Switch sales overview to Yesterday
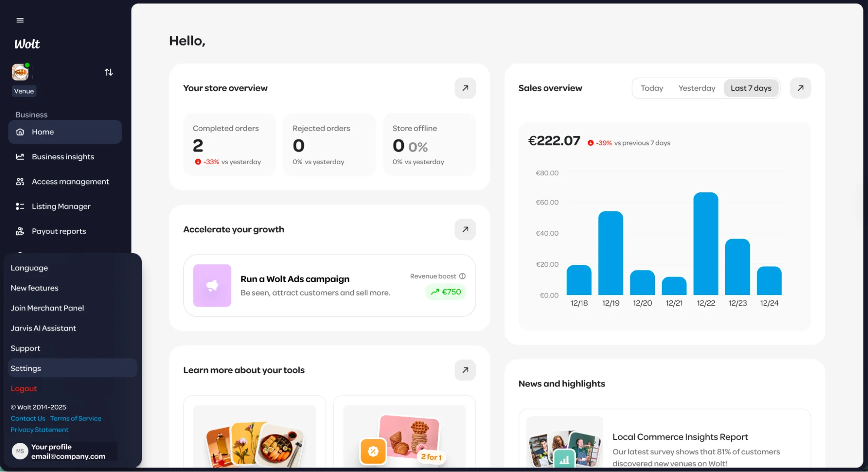The image size is (868, 472). (x=696, y=88)
